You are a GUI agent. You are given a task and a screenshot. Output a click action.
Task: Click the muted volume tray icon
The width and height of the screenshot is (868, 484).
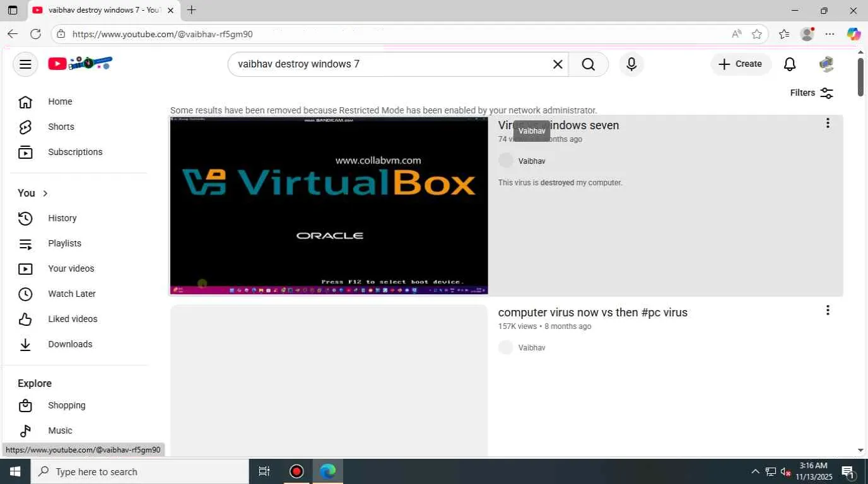tap(786, 471)
